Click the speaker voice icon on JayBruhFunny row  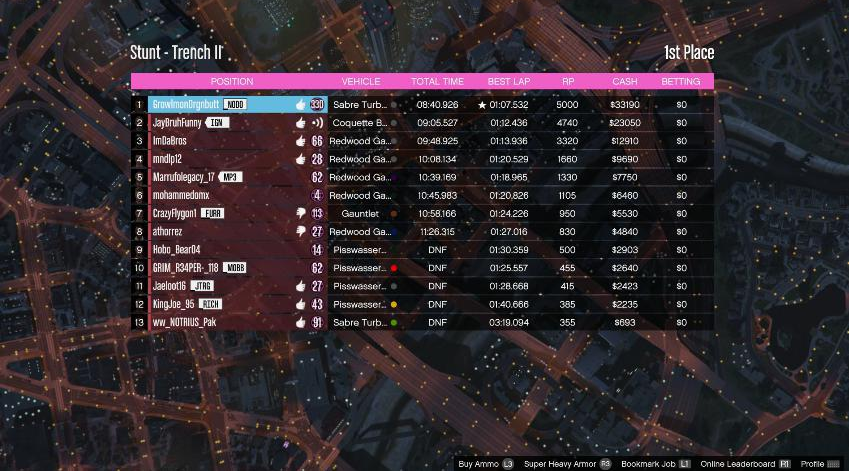click(x=317, y=123)
